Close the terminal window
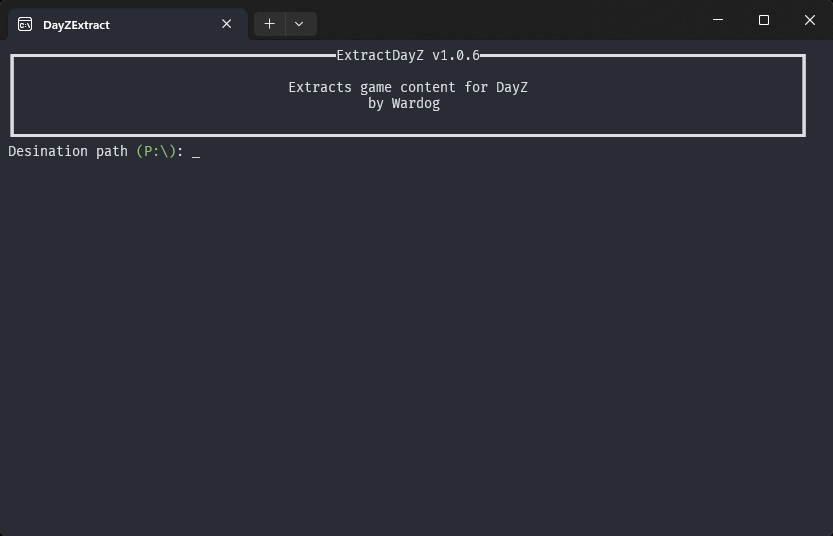 click(810, 20)
